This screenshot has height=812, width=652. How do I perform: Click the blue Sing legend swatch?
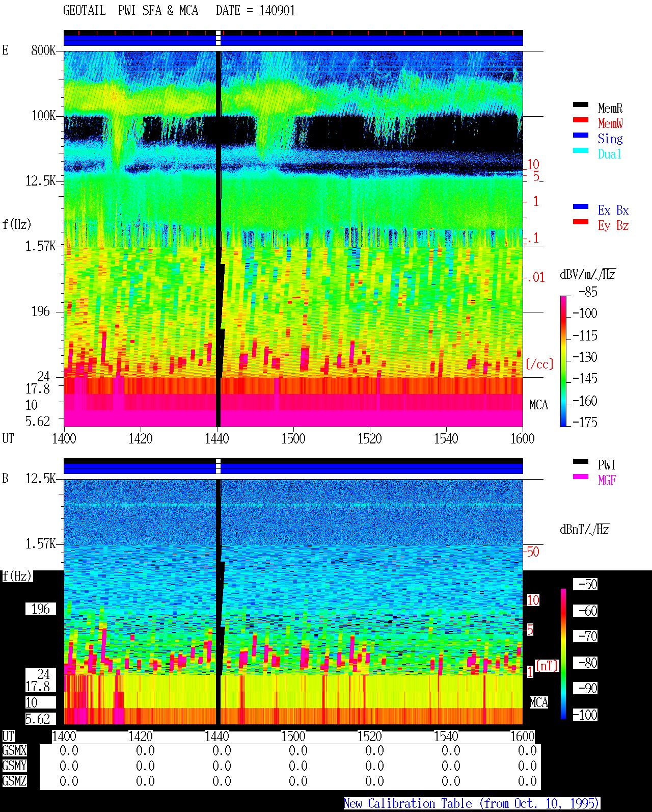tap(581, 136)
